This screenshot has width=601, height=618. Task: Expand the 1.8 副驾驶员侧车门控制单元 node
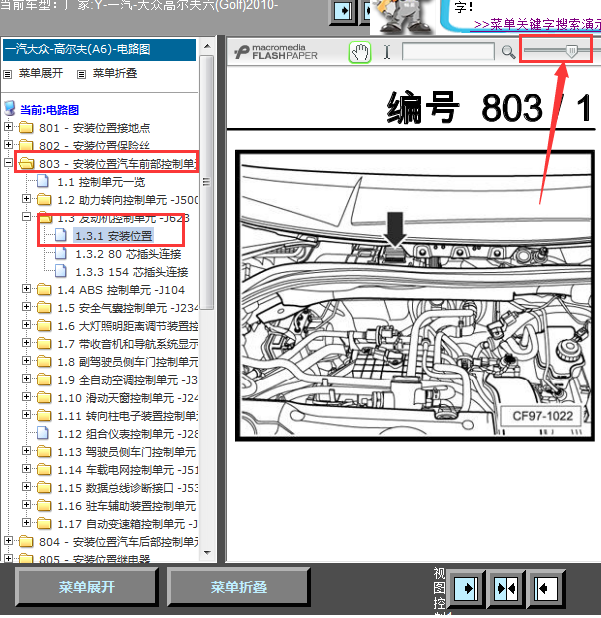[26, 361]
